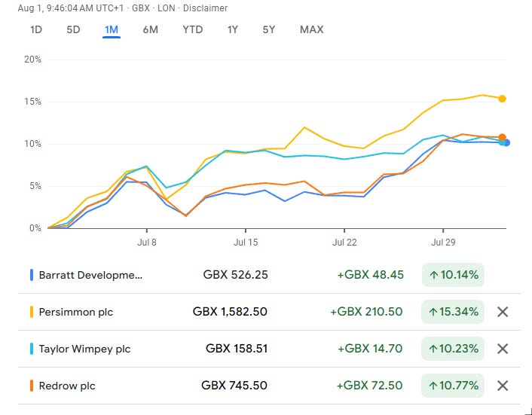Click the teal Taylor Wimpey color marker

click(x=32, y=349)
